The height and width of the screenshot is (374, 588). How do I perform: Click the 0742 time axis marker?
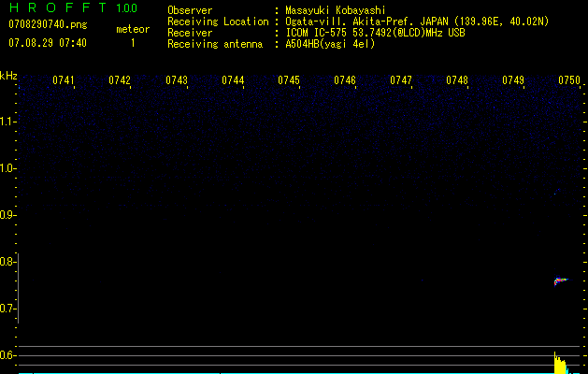[x=120, y=80]
